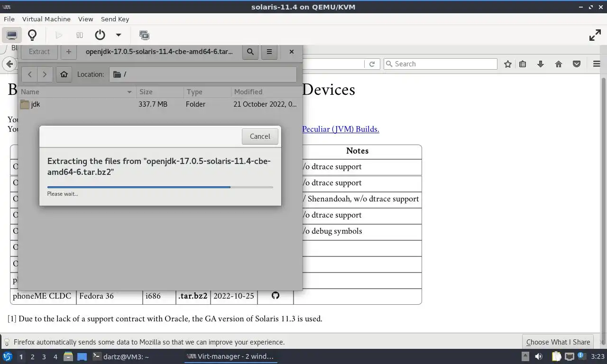Select '2022-10-25' table cell
This screenshot has height=364, width=607.
point(234,296)
